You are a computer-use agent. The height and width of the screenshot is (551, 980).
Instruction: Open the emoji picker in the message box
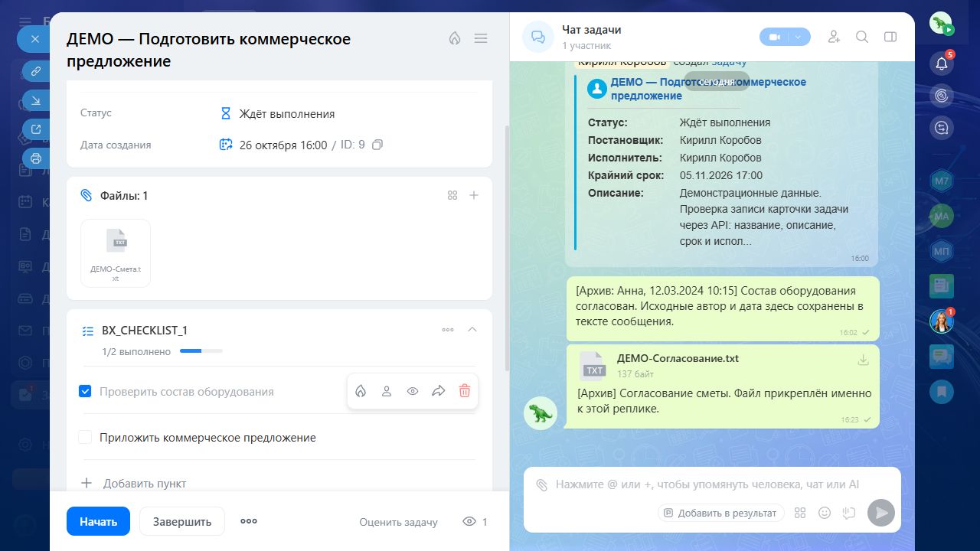[x=825, y=513]
